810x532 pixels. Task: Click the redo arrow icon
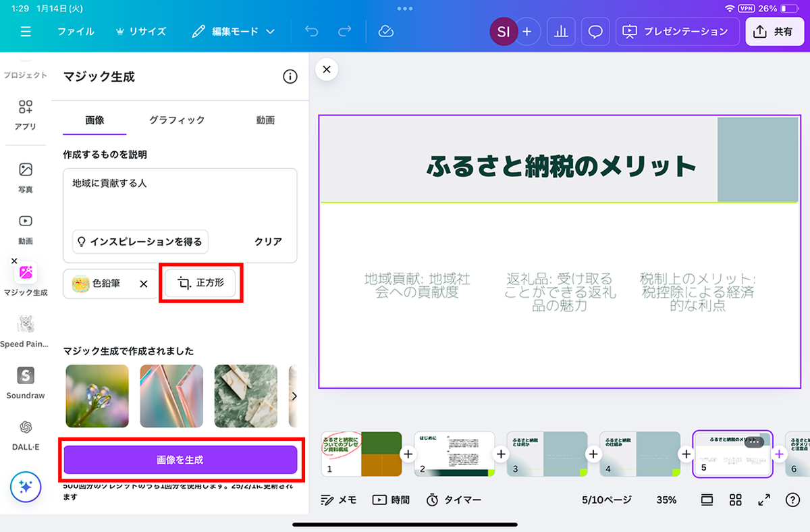click(x=344, y=32)
